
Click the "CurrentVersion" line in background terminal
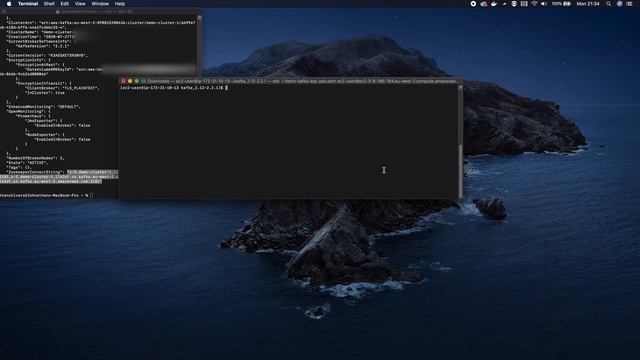47,56
